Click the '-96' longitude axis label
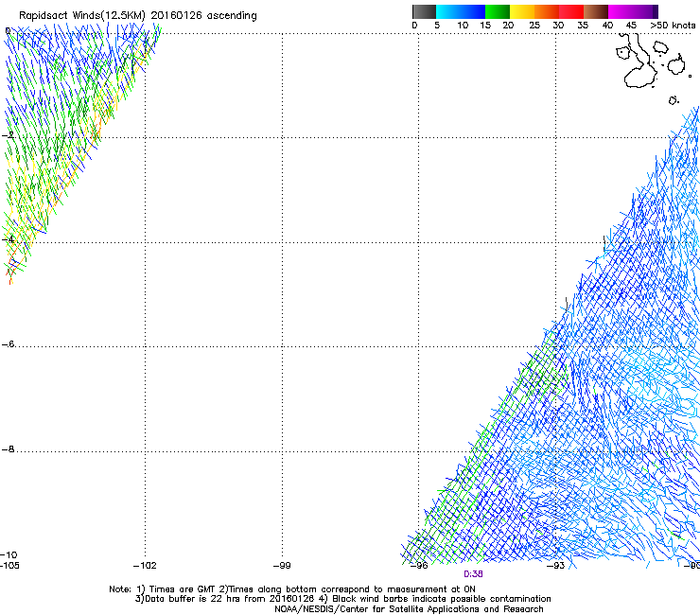Screen dimensions: 700x615 click(x=419, y=566)
